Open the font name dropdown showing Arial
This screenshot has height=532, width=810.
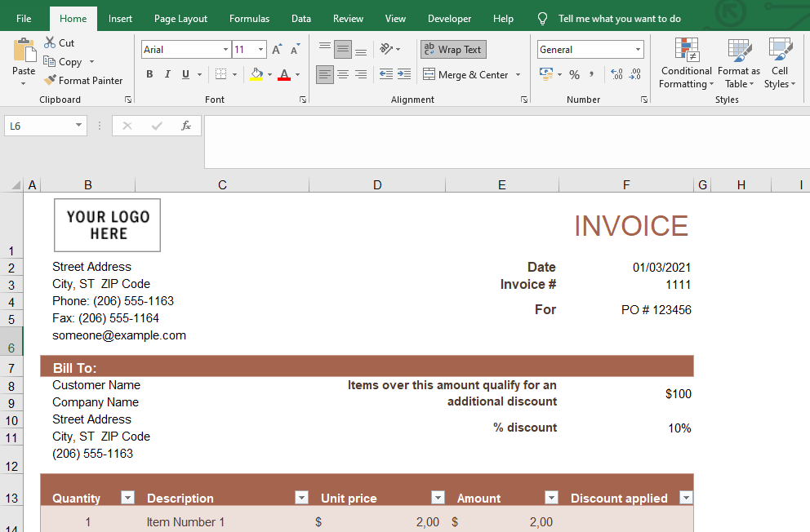[x=225, y=50]
